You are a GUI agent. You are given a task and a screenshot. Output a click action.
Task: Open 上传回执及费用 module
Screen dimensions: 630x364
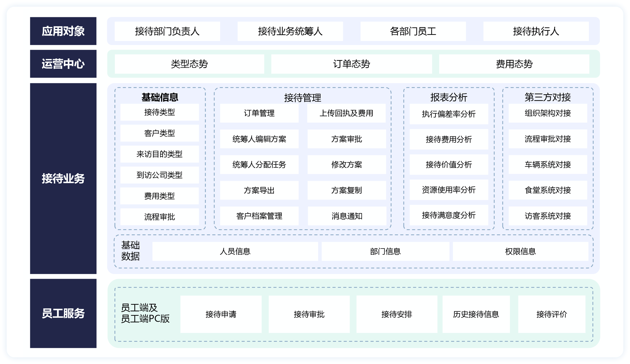click(x=346, y=113)
